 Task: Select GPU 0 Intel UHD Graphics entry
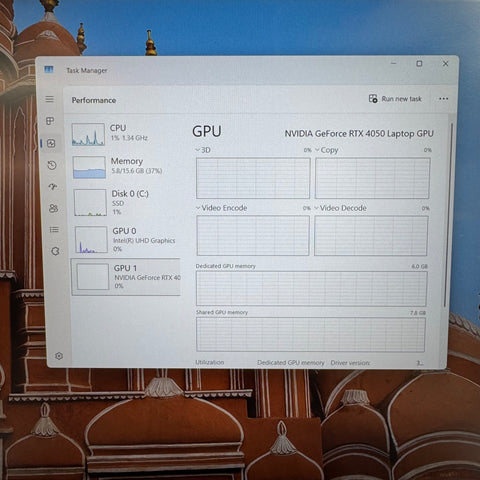click(127, 239)
